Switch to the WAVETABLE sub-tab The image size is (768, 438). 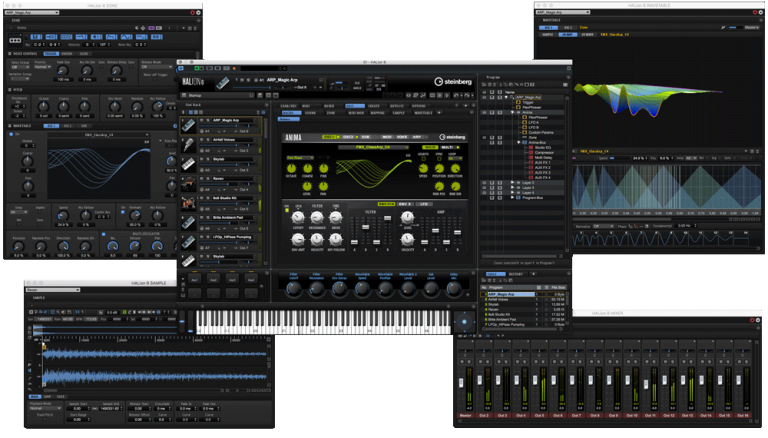pos(423,113)
